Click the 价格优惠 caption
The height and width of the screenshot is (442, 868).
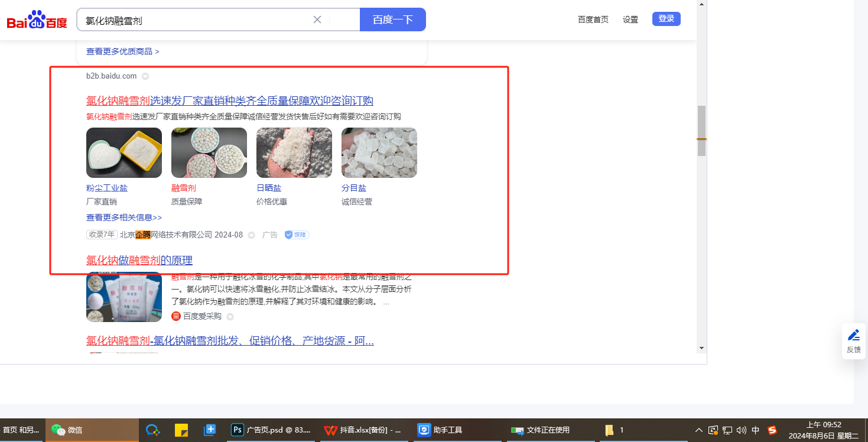coord(272,201)
